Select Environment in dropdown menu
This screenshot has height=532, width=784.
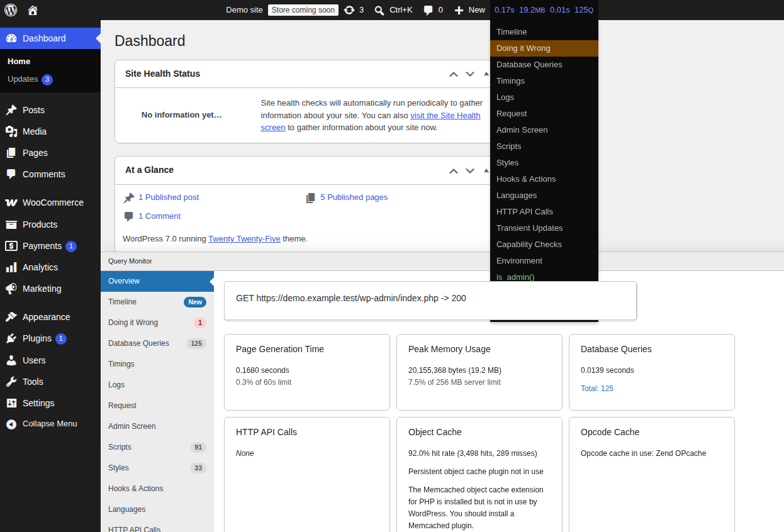click(544, 261)
